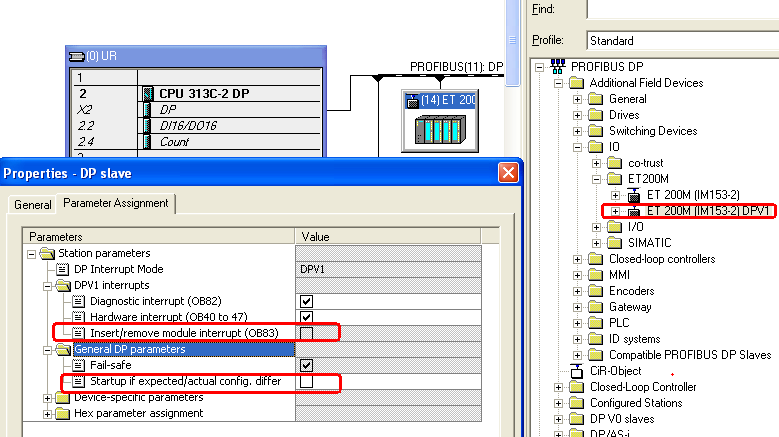
Task: Toggle the Fail-safe checkbox
Action: tap(307, 365)
